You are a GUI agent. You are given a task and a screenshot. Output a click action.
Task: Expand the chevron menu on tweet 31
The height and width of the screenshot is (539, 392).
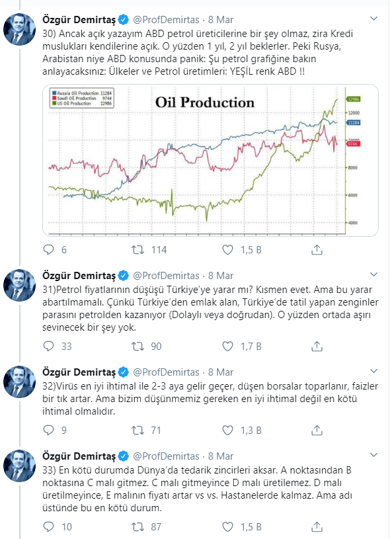pyautogui.click(x=373, y=274)
